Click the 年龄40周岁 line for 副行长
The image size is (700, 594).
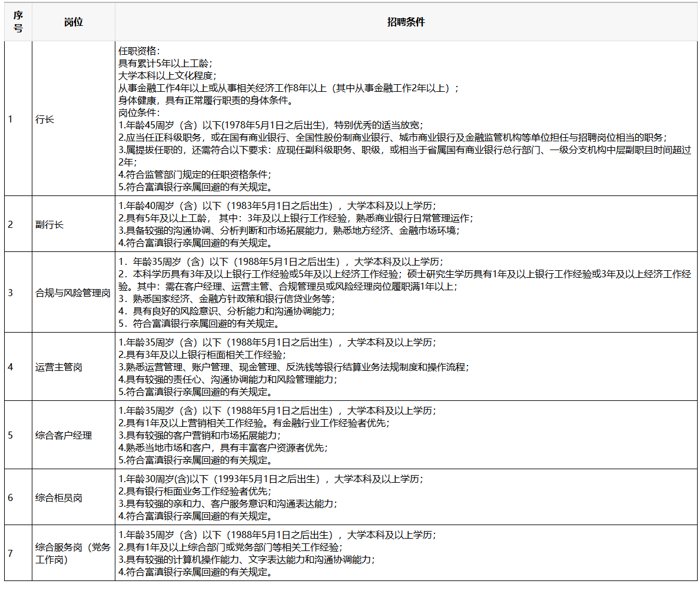(277, 206)
